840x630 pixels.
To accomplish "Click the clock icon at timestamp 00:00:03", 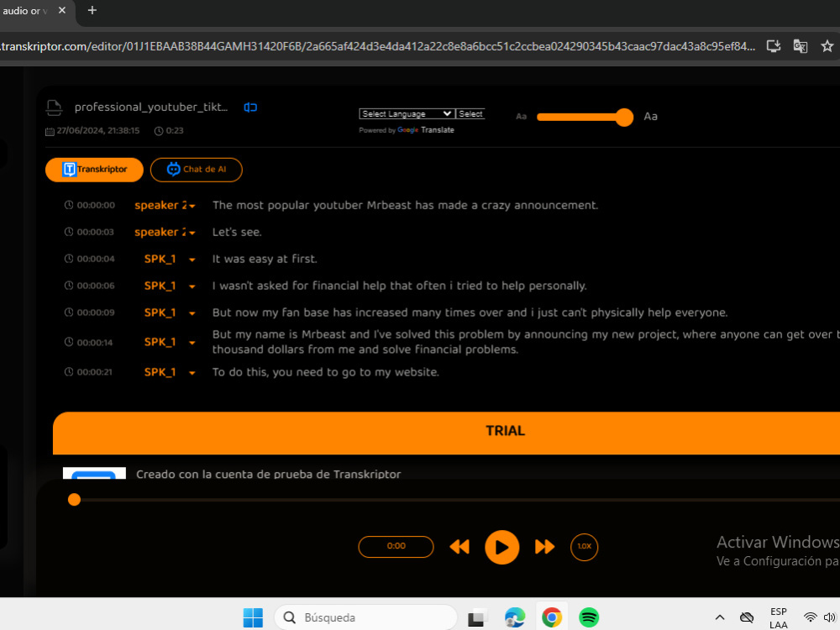I will 69,232.
